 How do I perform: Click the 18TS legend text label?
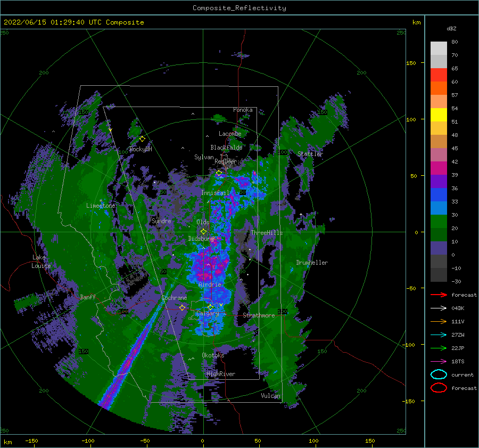[x=458, y=361]
